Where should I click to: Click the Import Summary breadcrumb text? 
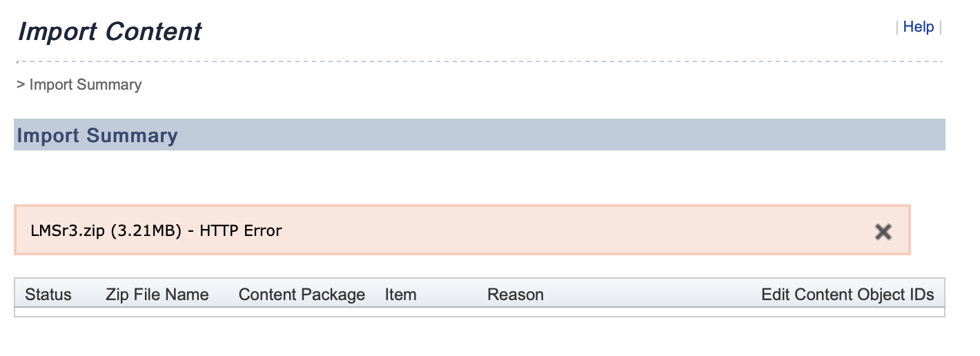tap(86, 85)
